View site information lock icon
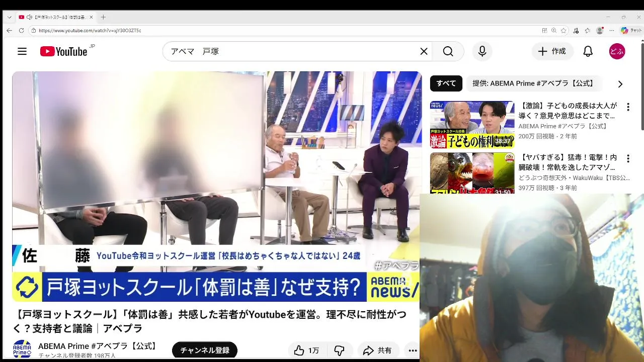The height and width of the screenshot is (362, 644). 34,31
